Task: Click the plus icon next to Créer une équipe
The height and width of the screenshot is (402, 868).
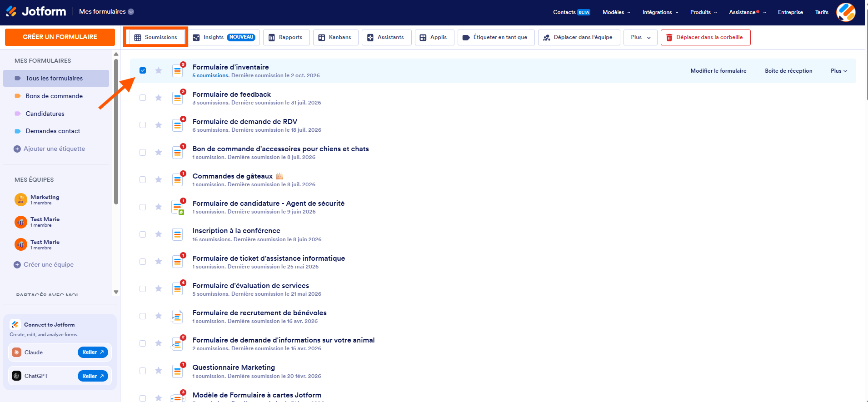Action: tap(17, 265)
